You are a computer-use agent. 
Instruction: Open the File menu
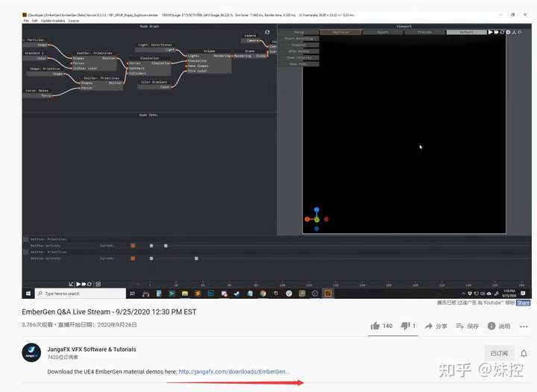tap(26, 21)
